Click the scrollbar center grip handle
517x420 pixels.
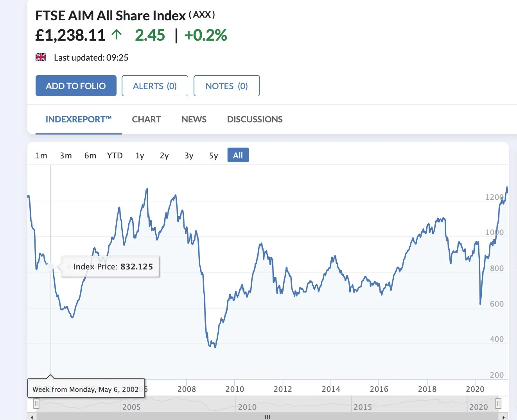pyautogui.click(x=267, y=417)
